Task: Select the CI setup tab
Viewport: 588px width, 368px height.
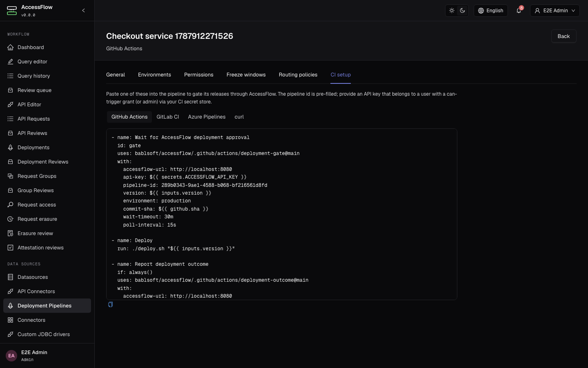Action: point(341,75)
